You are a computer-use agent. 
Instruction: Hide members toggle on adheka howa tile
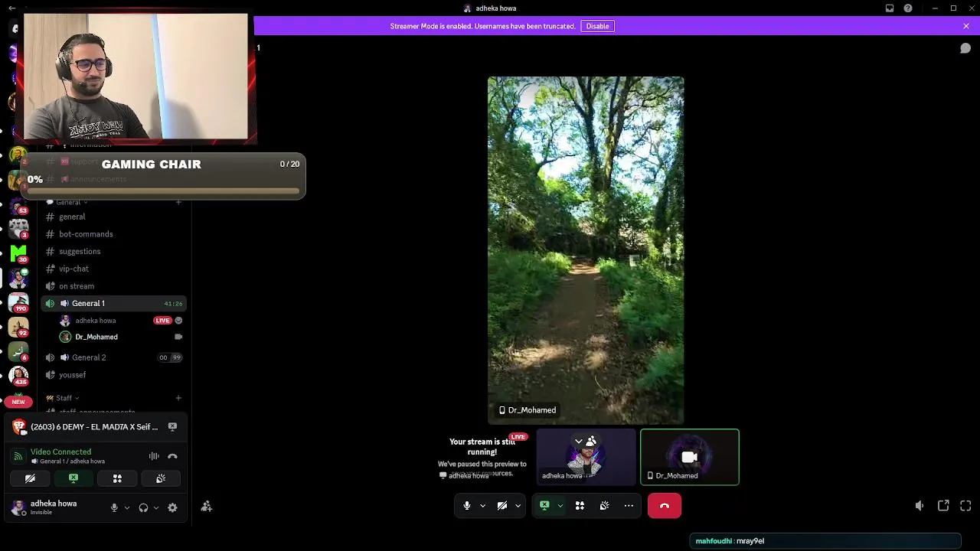(x=585, y=441)
